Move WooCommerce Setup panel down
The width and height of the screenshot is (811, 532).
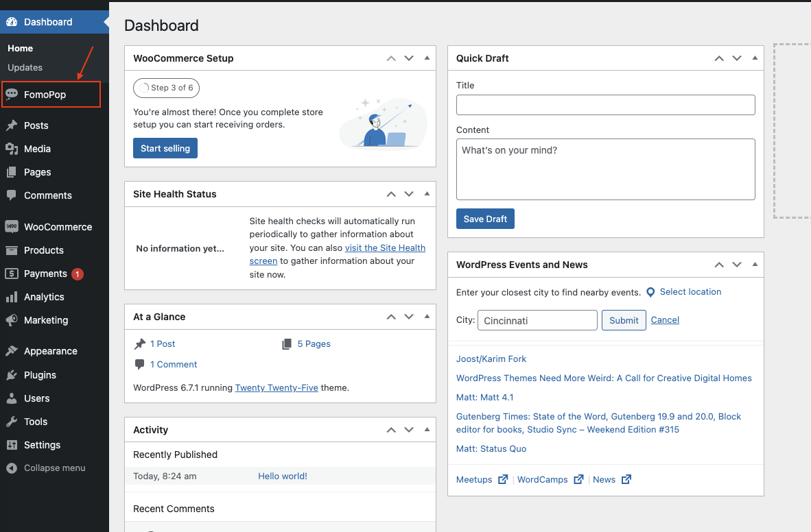(409, 58)
